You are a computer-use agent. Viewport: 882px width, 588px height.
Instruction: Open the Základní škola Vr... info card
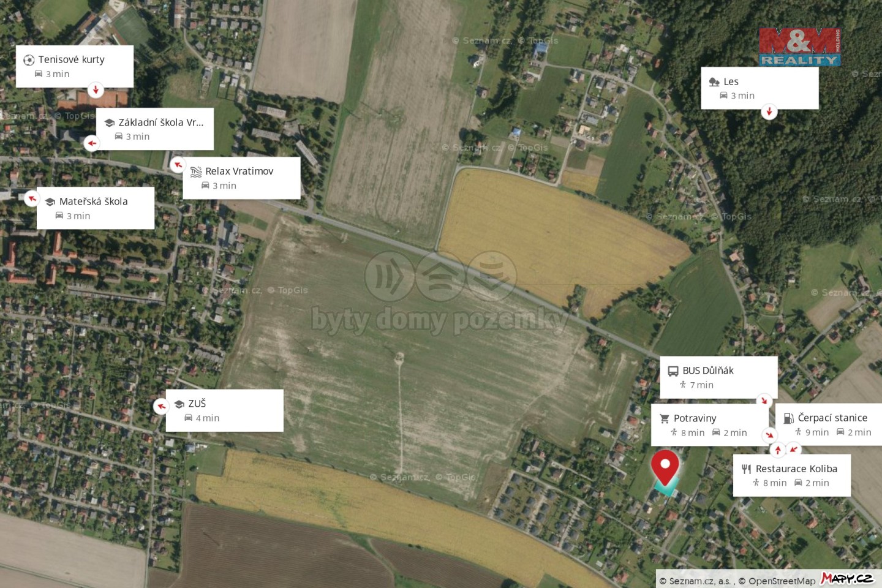(x=155, y=129)
